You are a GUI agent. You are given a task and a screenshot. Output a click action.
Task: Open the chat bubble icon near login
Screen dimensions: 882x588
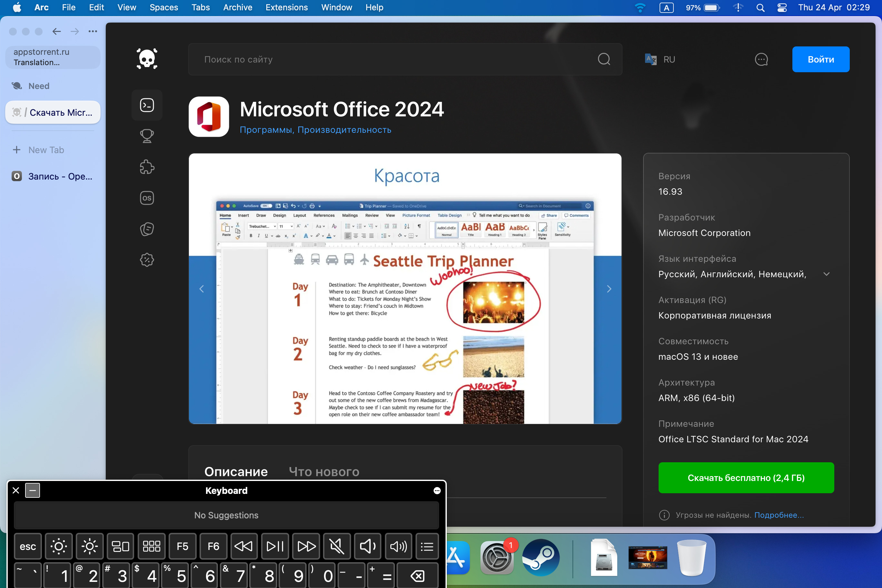(x=761, y=59)
